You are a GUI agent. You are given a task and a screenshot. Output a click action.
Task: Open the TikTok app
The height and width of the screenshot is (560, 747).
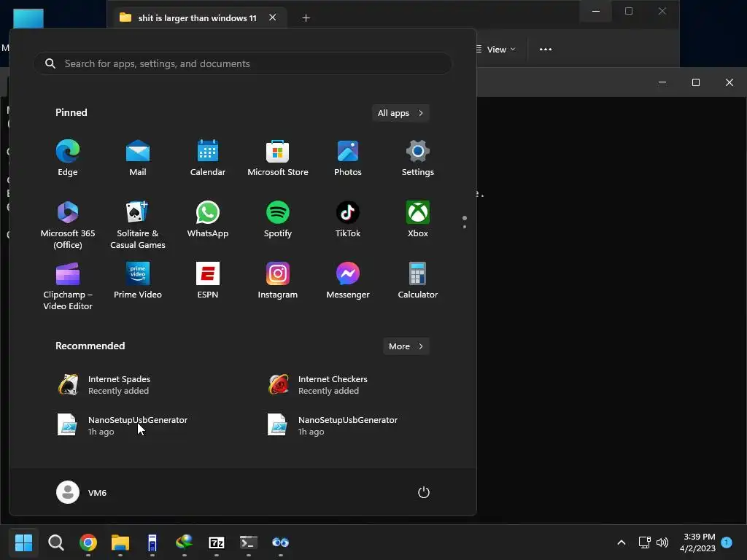click(348, 219)
